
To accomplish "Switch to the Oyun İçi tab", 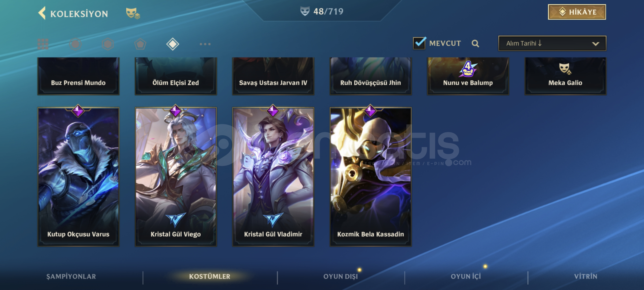I will click(x=466, y=276).
